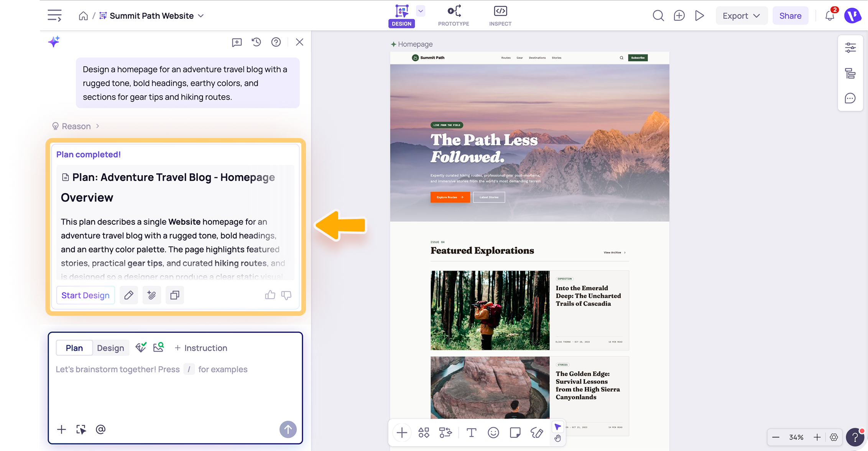The image size is (868, 451).
Task: Click Explore Routes button on canvas
Action: tap(450, 197)
